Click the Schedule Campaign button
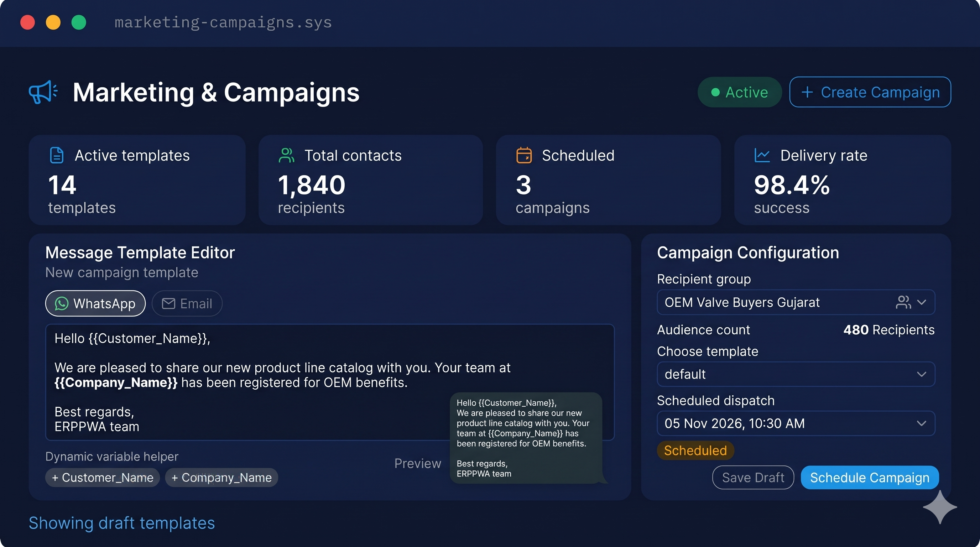Viewport: 980px width, 547px height. [870, 478]
